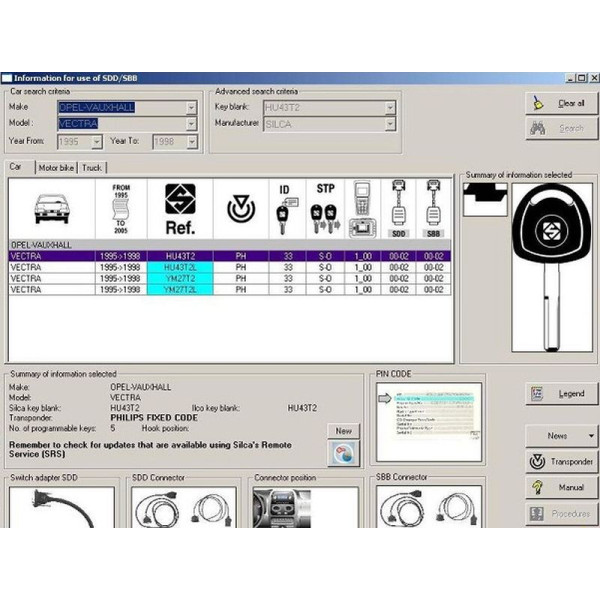
Task: Expand the Model dropdown showing VECTRA
Action: tap(191, 124)
